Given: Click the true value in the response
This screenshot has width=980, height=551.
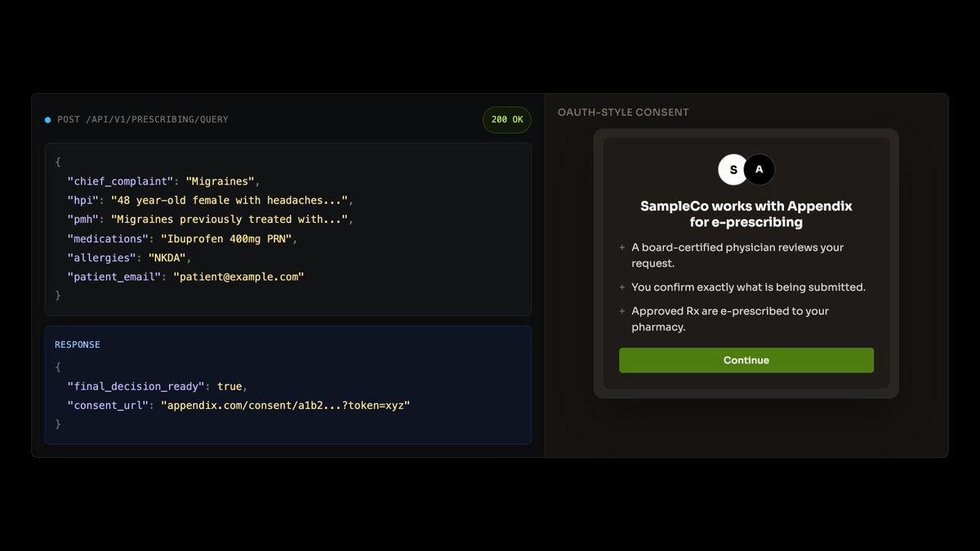Looking at the screenshot, I should pyautogui.click(x=229, y=386).
